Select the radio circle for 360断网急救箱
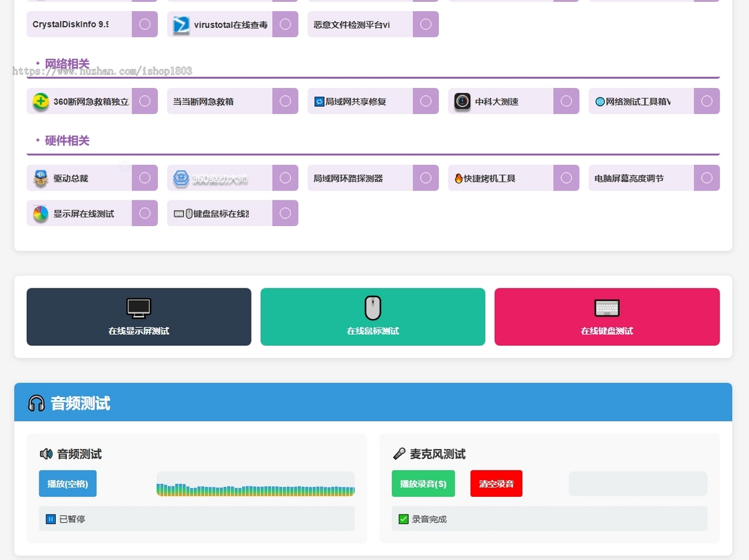749x560 pixels. pos(145,101)
